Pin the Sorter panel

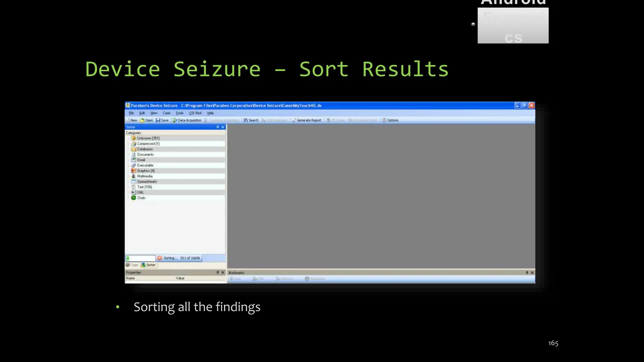pos(218,127)
